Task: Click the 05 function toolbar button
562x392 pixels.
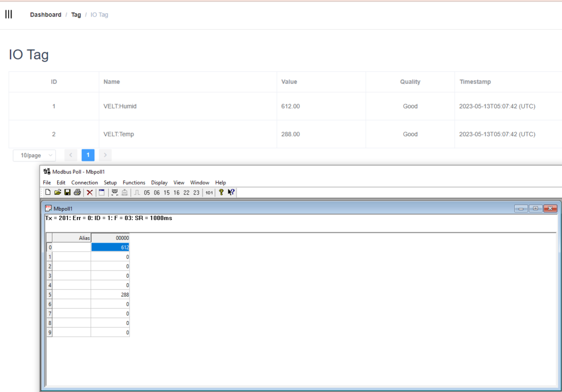Action: pyautogui.click(x=147, y=193)
